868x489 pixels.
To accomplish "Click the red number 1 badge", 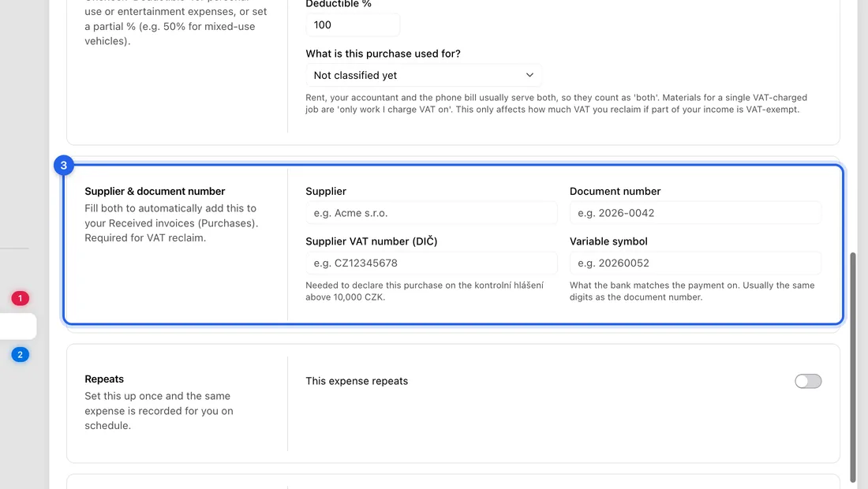I will tap(20, 299).
